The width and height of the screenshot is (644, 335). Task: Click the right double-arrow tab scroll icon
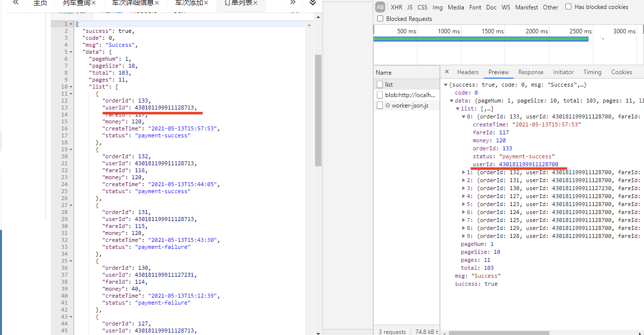click(293, 2)
